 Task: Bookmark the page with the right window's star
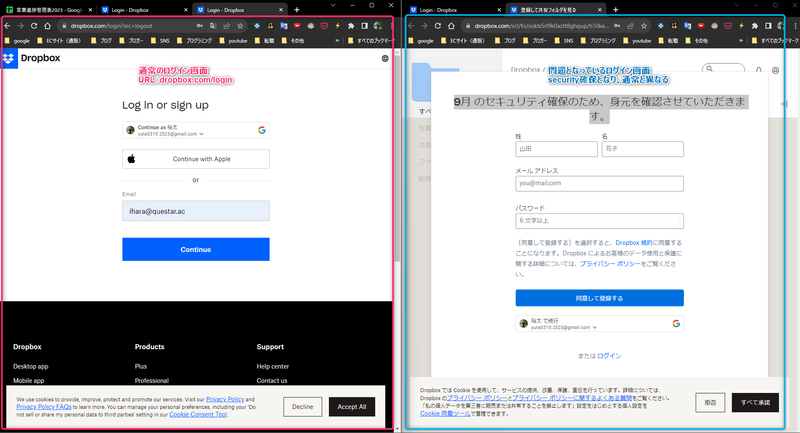pyautogui.click(x=644, y=26)
